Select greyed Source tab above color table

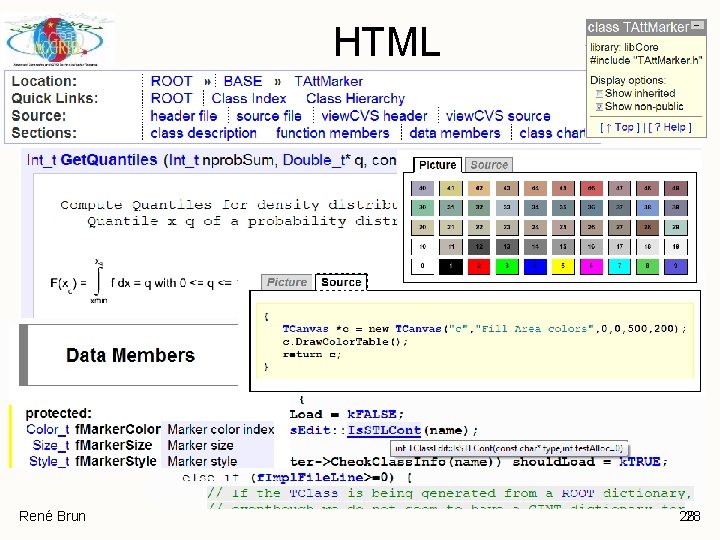pos(489,165)
